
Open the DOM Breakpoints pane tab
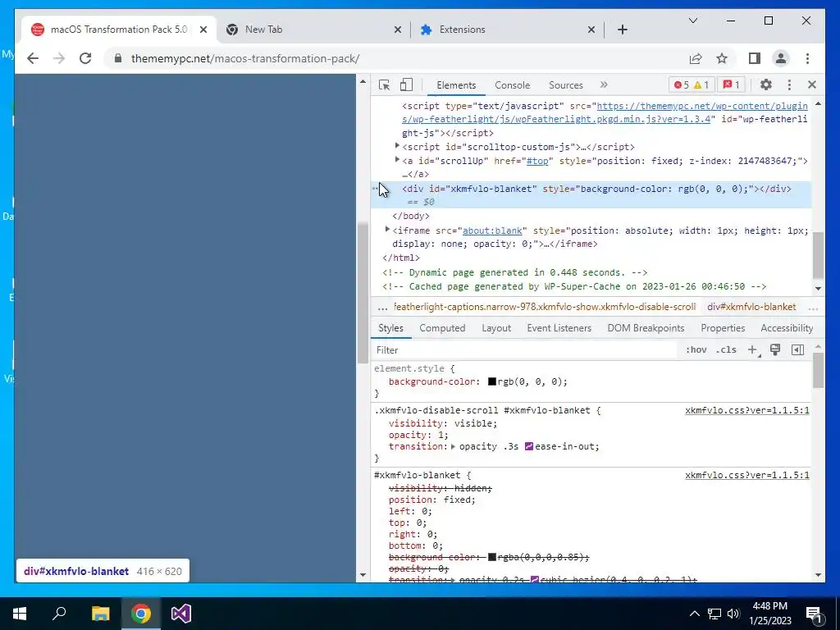coord(646,328)
